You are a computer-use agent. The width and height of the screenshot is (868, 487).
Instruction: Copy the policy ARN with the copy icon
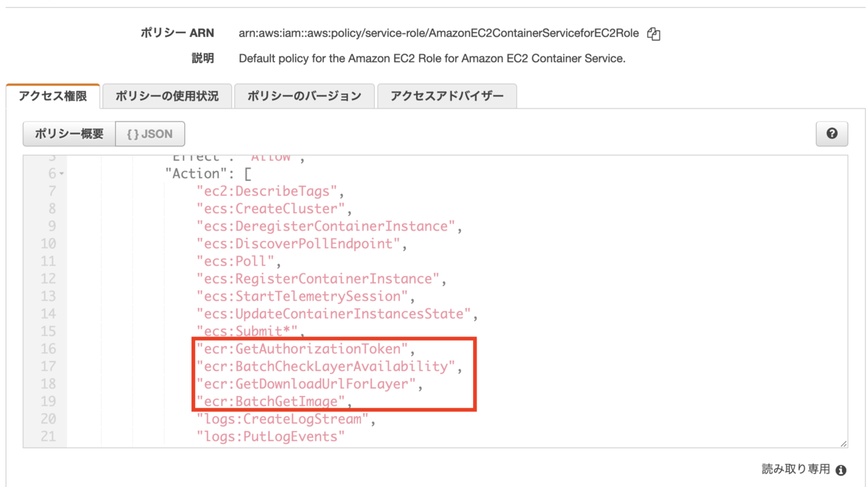[x=654, y=33]
